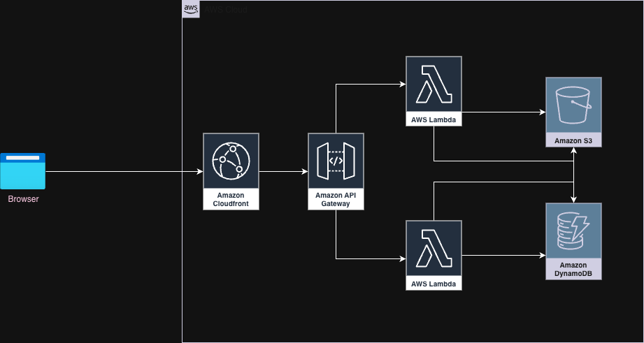The width and height of the screenshot is (644, 343).
Task: Select the horizontal arrow from lower Lambda to DynamoDB
Action: tap(503, 255)
